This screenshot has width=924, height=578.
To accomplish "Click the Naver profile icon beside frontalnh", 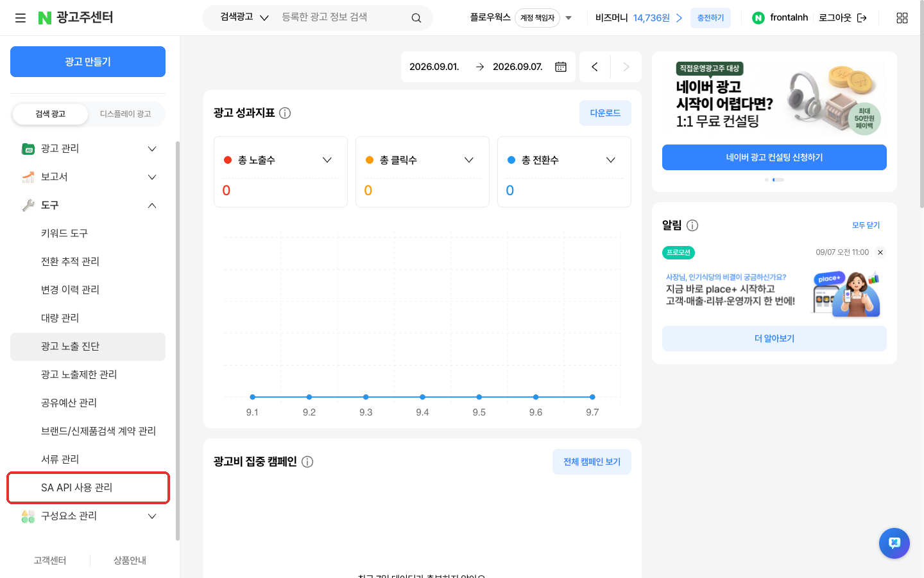I will [758, 18].
